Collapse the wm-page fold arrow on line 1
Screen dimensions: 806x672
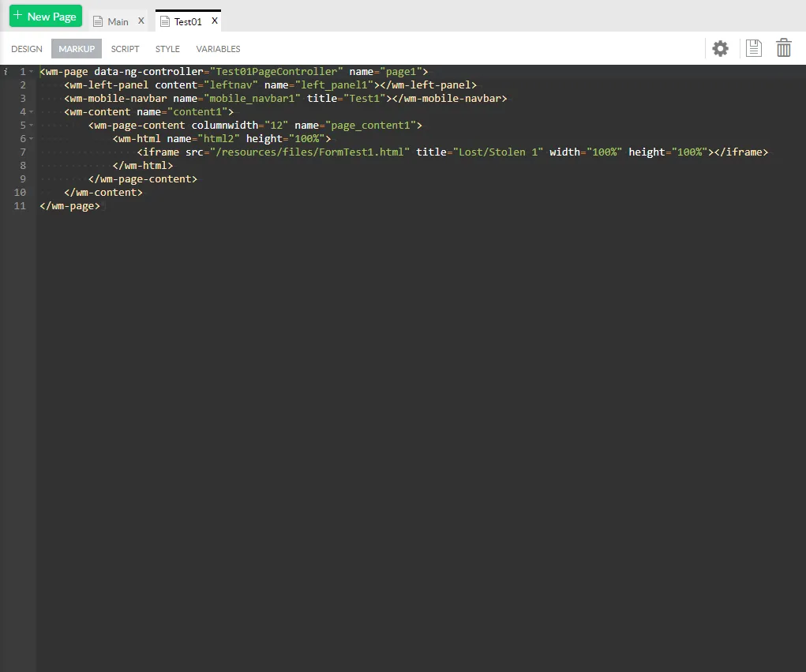32,72
